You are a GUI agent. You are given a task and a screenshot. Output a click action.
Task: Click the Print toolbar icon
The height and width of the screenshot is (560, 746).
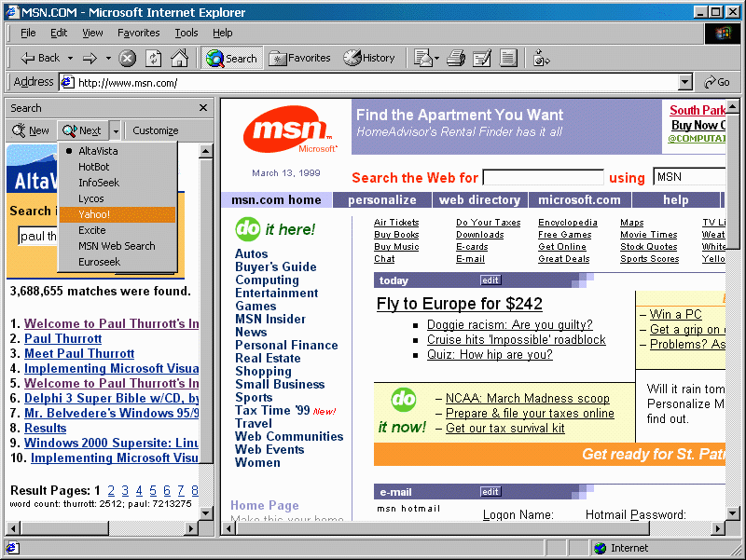[455, 58]
